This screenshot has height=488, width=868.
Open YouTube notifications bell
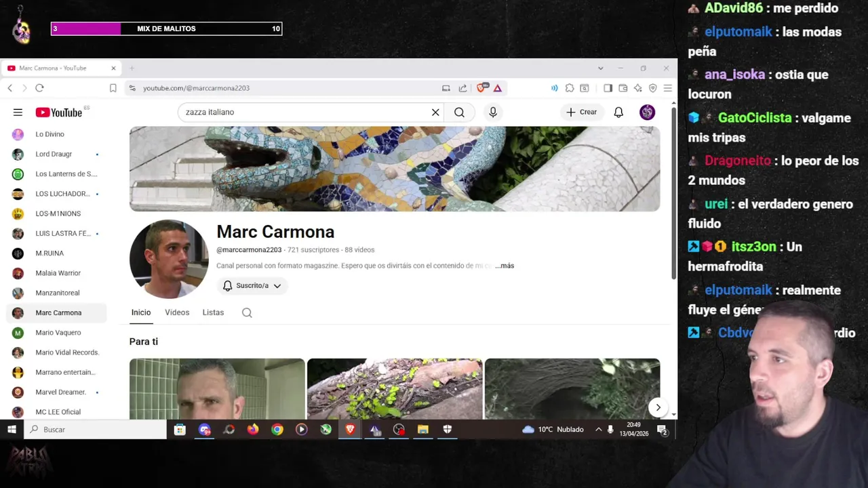618,113
